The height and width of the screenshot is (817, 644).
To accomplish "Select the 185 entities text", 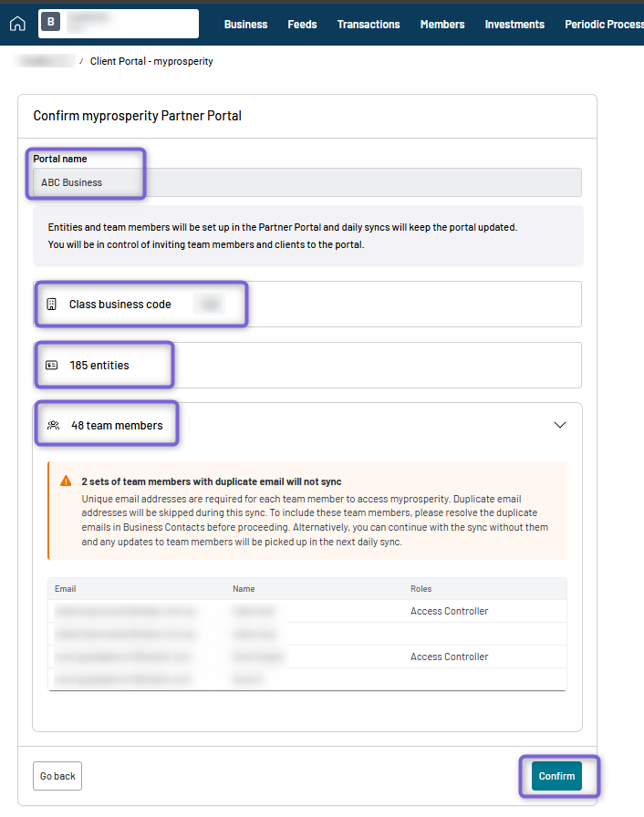I will [99, 366].
